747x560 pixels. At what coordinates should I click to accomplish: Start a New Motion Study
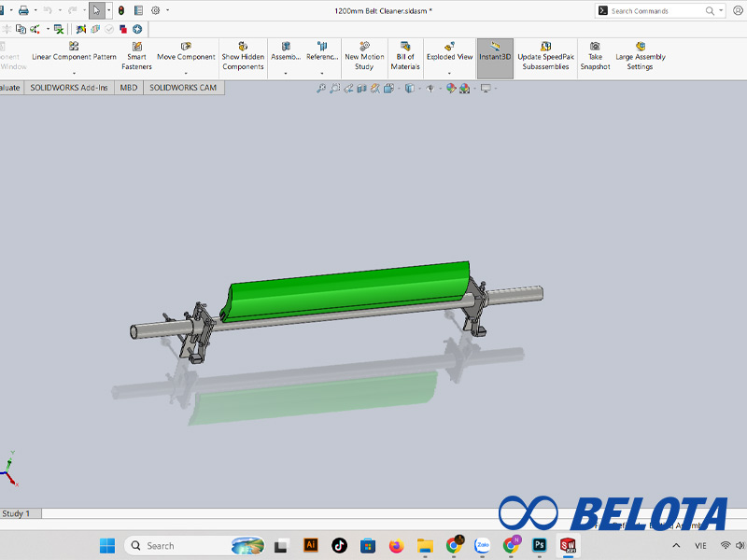[364, 56]
